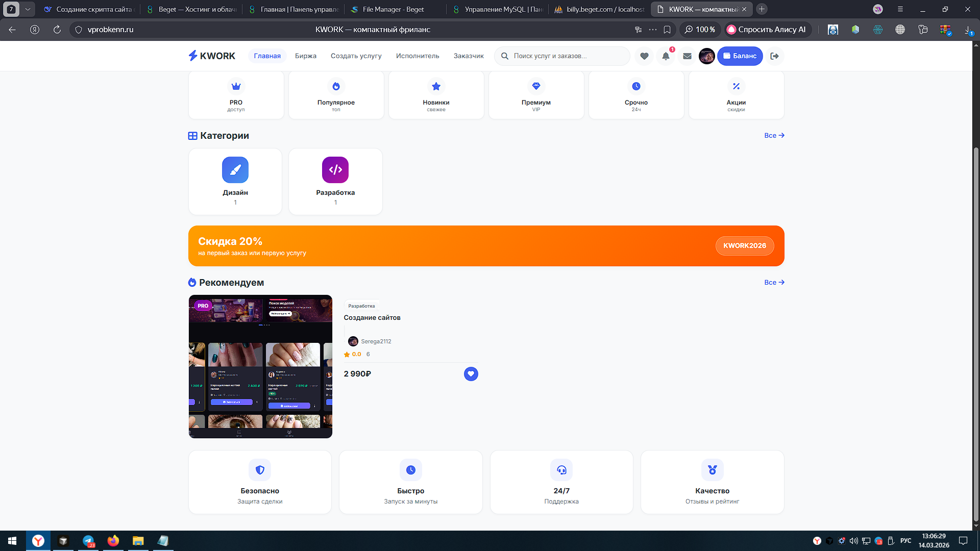Open the Срочно 24ч tile

click(636, 95)
